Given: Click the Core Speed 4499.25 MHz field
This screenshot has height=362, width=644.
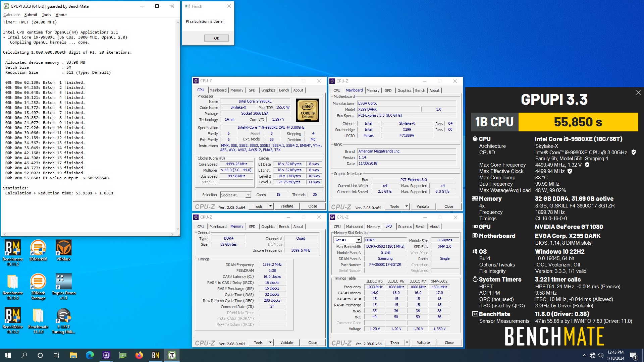Looking at the screenshot, I should (236, 164).
